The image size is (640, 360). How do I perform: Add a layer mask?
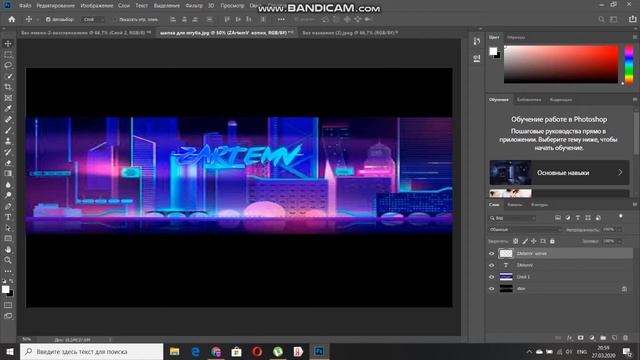581,338
